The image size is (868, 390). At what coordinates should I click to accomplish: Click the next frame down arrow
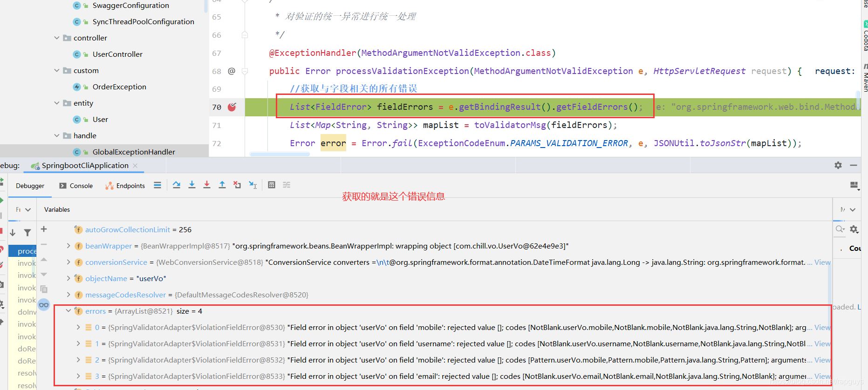click(x=13, y=232)
